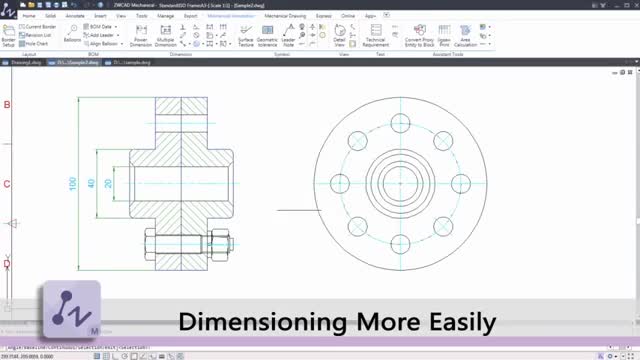Click the Save icon in quick access toolbar
Viewport: 640px width, 360px height.
click(x=40, y=5)
